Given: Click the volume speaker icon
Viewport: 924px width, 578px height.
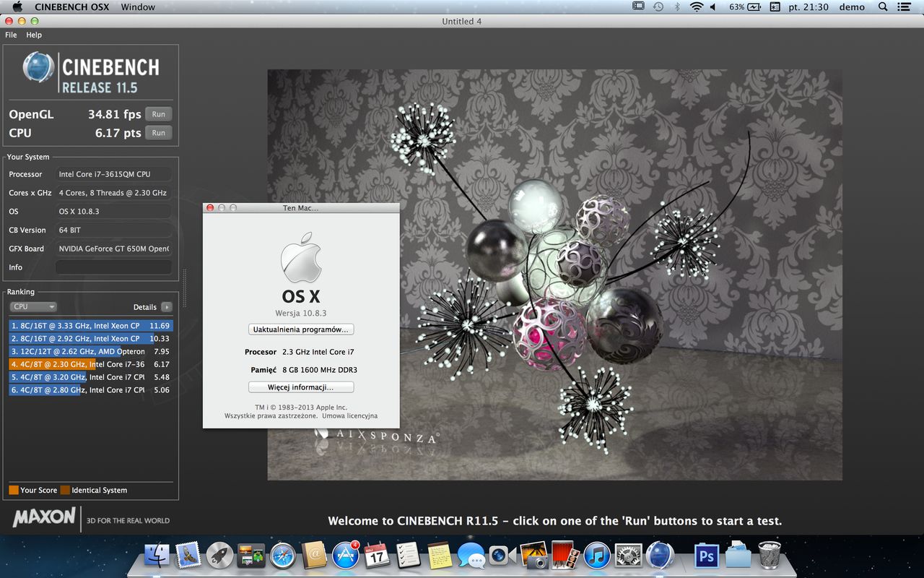Looking at the screenshot, I should (x=713, y=7).
